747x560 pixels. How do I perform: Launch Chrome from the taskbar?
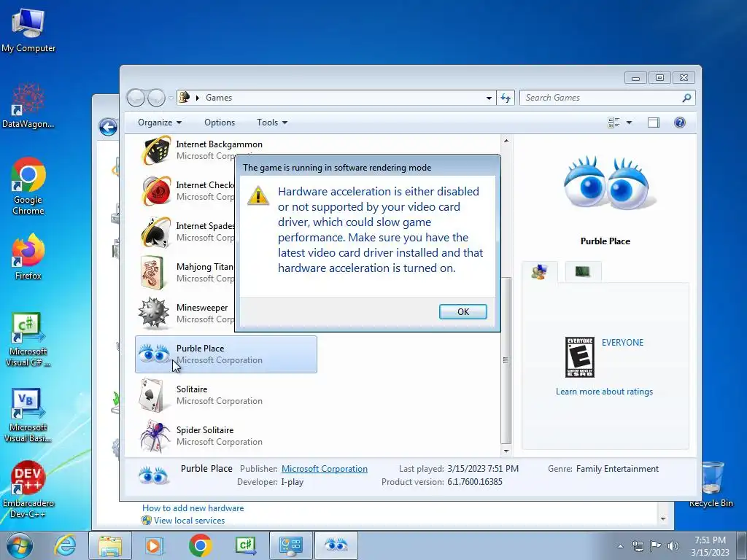click(x=200, y=545)
